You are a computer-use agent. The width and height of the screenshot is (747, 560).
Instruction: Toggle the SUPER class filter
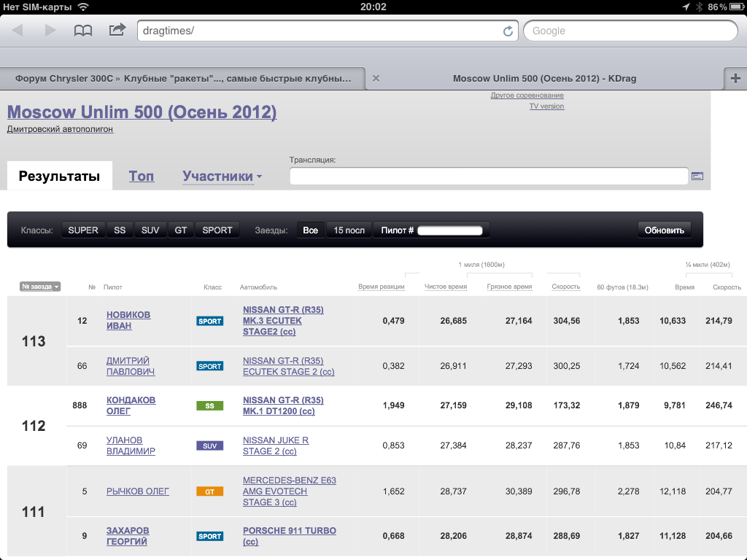click(83, 230)
